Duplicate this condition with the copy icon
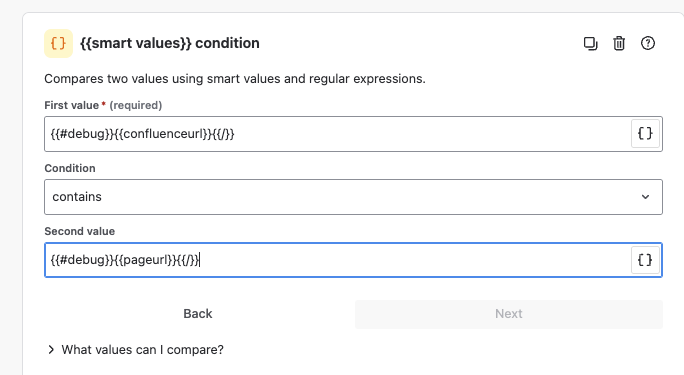 (x=590, y=44)
